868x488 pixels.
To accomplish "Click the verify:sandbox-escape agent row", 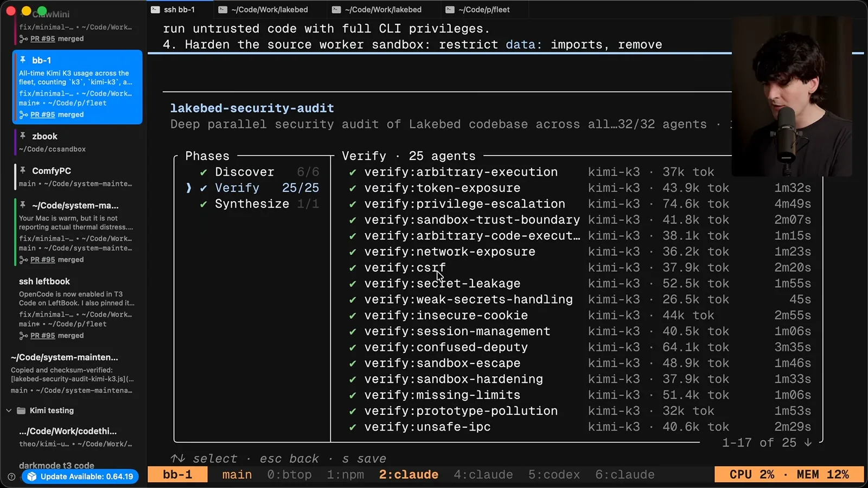I will pos(579,363).
